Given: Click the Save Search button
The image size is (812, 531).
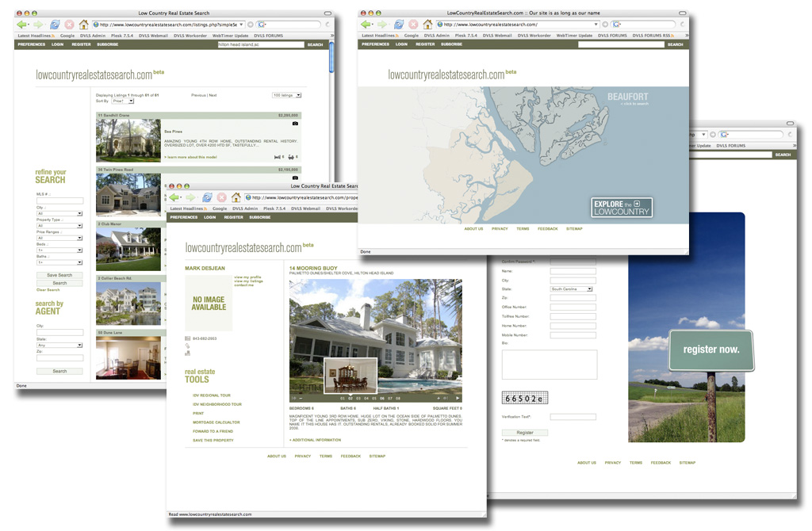Looking at the screenshot, I should coord(59,275).
